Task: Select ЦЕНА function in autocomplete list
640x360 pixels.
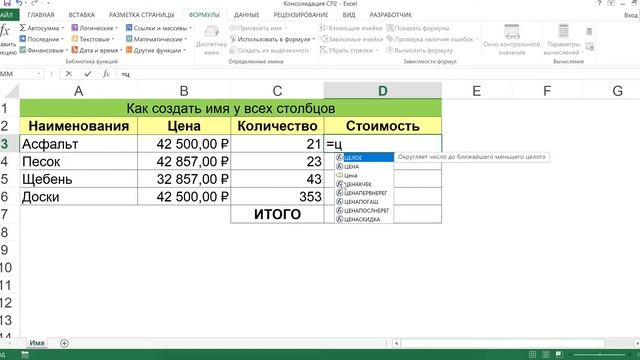Action: point(364,167)
